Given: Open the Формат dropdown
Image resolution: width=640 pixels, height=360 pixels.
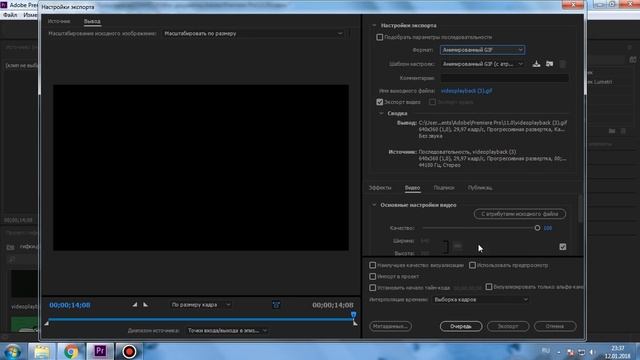Looking at the screenshot, I should [x=482, y=50].
